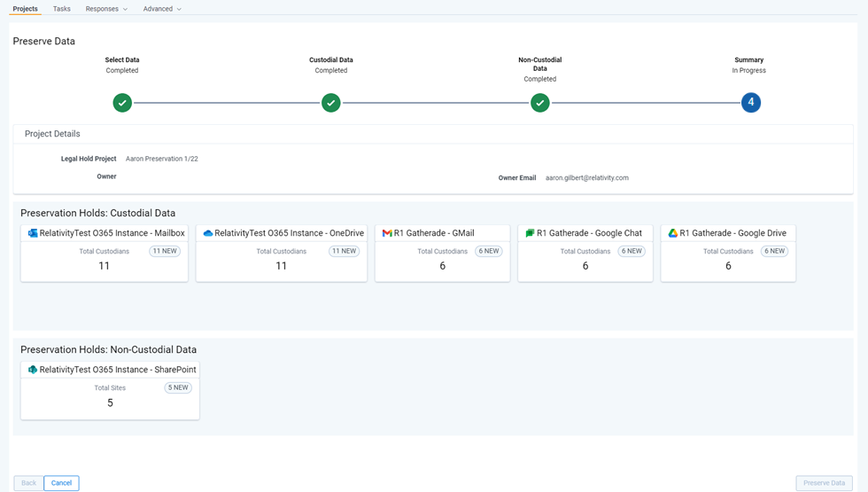Click the Gmail icon on the GMail card
This screenshot has height=492, width=868.
click(387, 233)
